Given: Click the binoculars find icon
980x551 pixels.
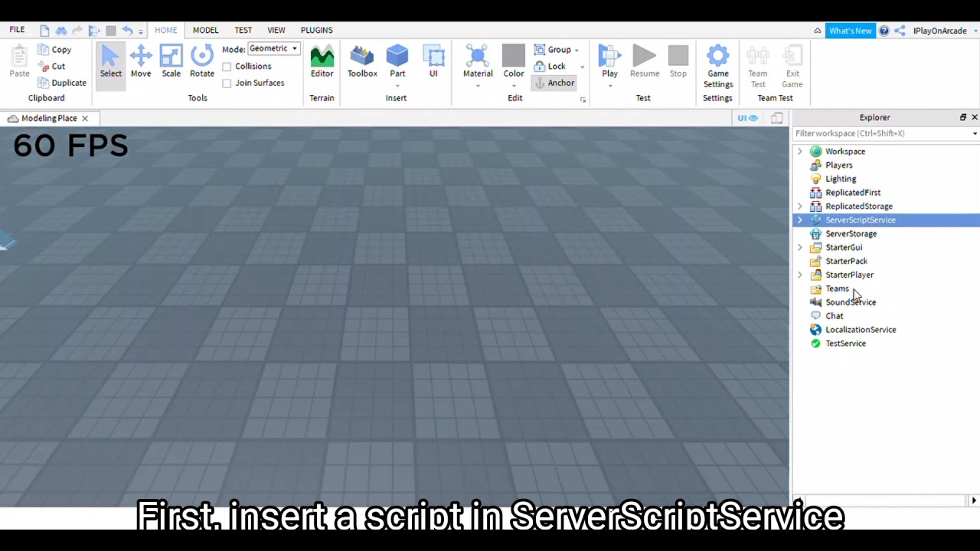Looking at the screenshot, I should pyautogui.click(x=61, y=31).
